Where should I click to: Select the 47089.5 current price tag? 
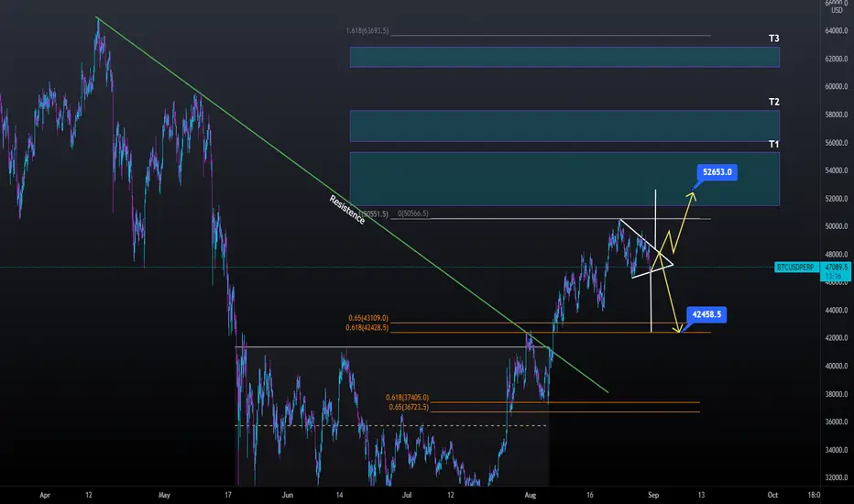(x=836, y=268)
